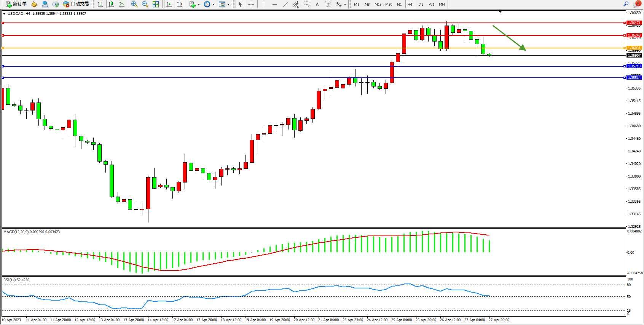Screen dimensions: 644x325
Task: Toggle 自动交易 auto trading
Action: tap(76, 4)
